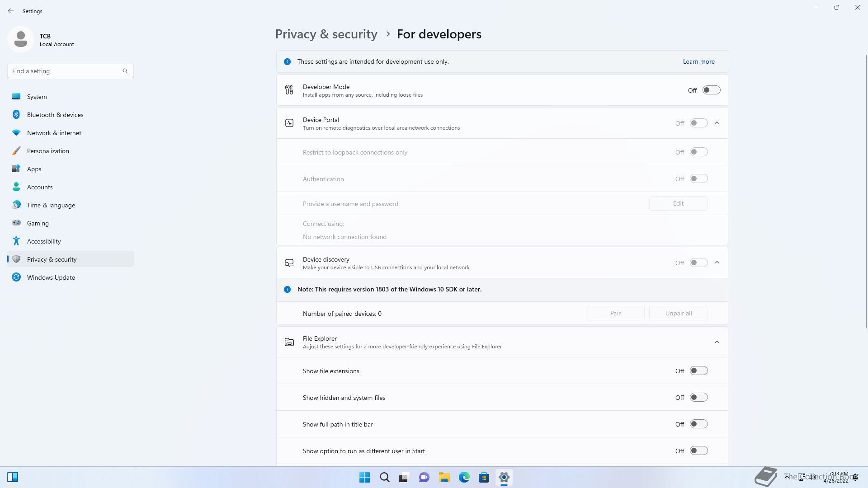Click the Gaming controller icon in sidebar
This screenshot has width=868, height=488.
coord(16,223)
